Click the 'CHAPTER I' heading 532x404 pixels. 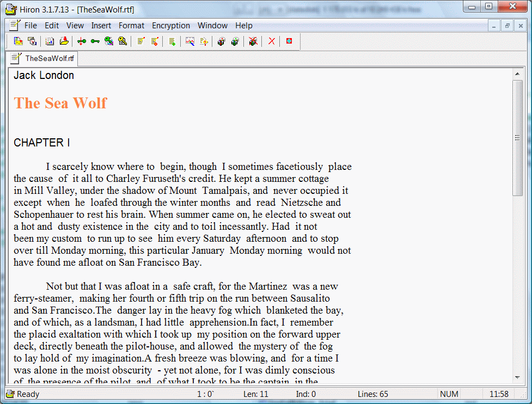pyautogui.click(x=42, y=143)
